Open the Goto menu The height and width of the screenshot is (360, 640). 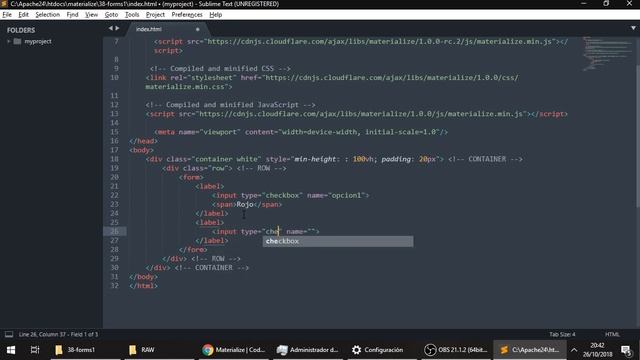tap(111, 15)
